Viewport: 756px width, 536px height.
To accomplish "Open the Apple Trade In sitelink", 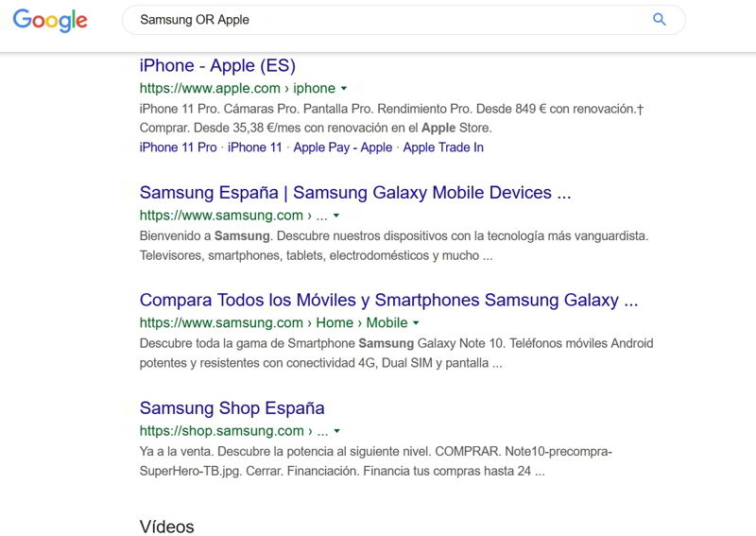I will [x=443, y=147].
